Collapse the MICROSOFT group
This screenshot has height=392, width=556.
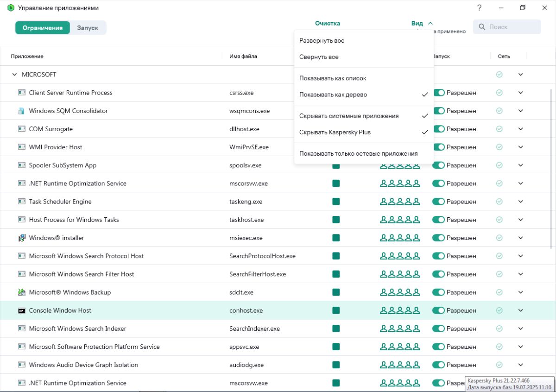click(x=14, y=75)
